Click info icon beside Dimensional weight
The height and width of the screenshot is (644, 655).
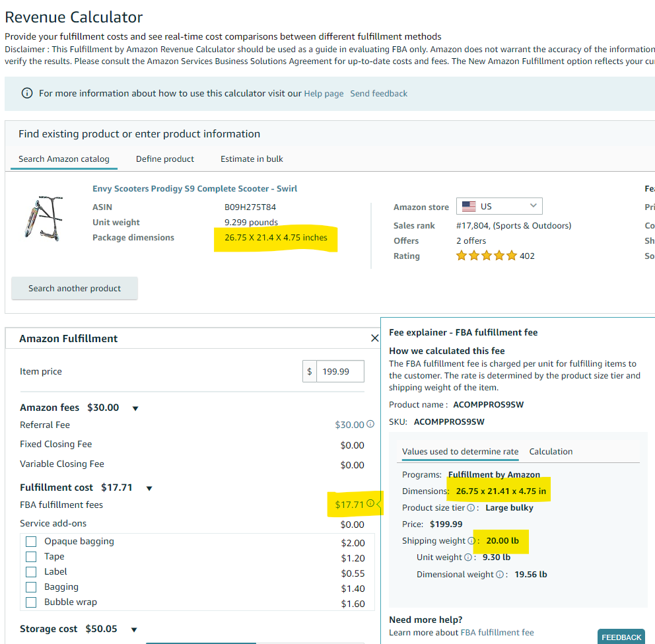[x=500, y=575]
